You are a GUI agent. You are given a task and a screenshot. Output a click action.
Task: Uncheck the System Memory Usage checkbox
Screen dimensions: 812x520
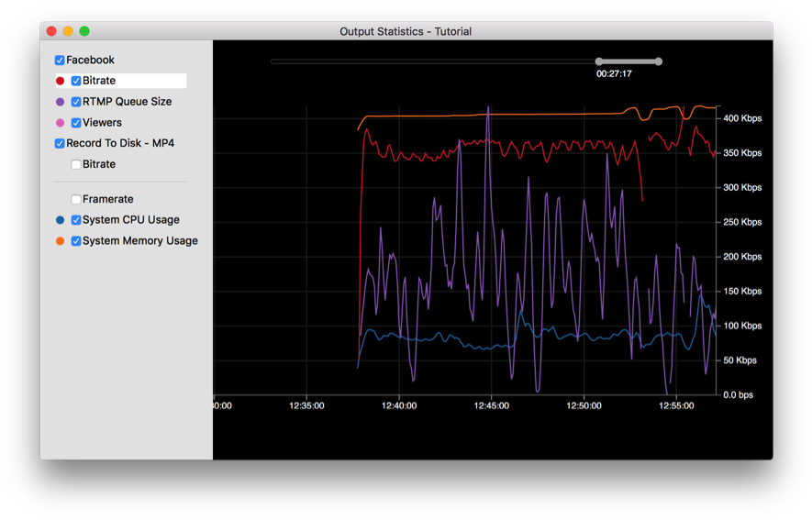coord(76,241)
